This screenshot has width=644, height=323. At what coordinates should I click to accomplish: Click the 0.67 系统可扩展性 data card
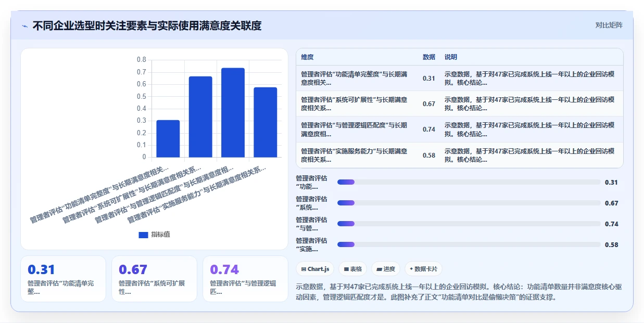(154, 279)
